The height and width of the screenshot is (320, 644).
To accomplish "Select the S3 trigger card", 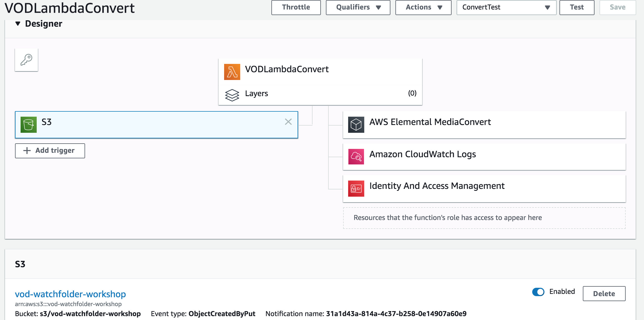I will [157, 125].
